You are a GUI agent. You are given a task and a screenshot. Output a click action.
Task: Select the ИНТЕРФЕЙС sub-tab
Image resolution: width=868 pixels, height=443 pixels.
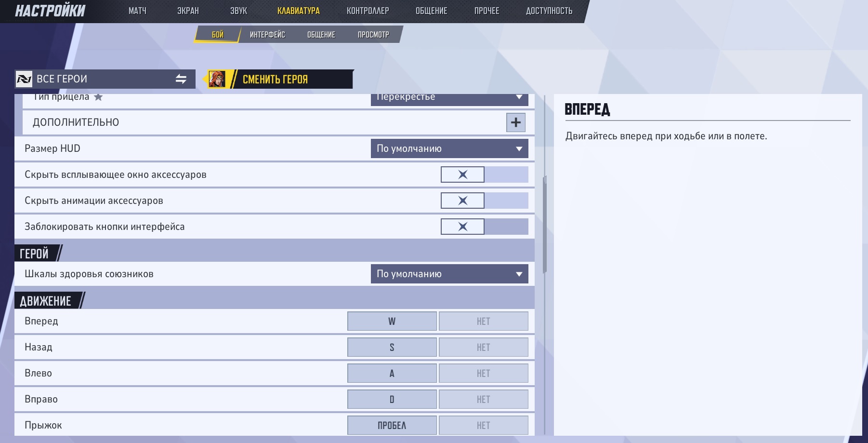[267, 35]
